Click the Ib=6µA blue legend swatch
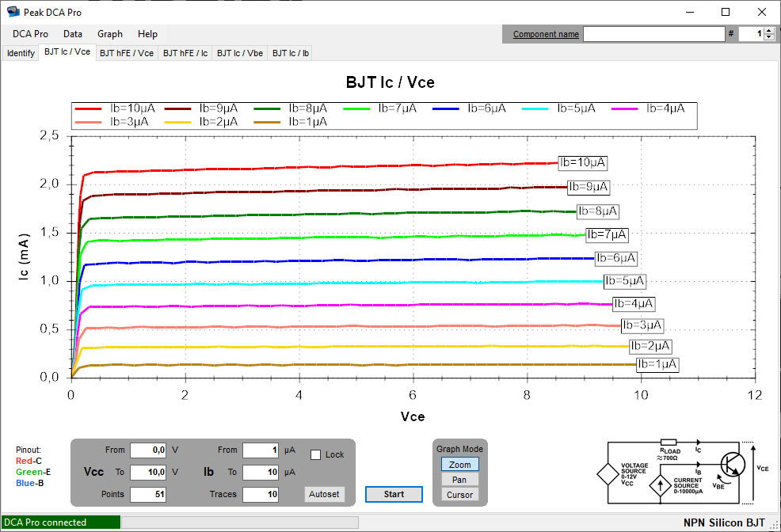The height and width of the screenshot is (532, 781). pos(446,108)
